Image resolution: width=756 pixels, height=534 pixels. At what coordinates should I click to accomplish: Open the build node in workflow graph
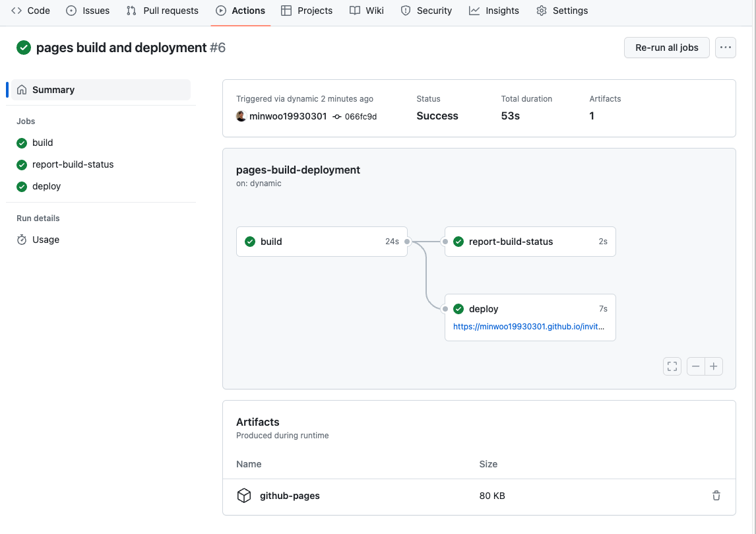pos(321,242)
